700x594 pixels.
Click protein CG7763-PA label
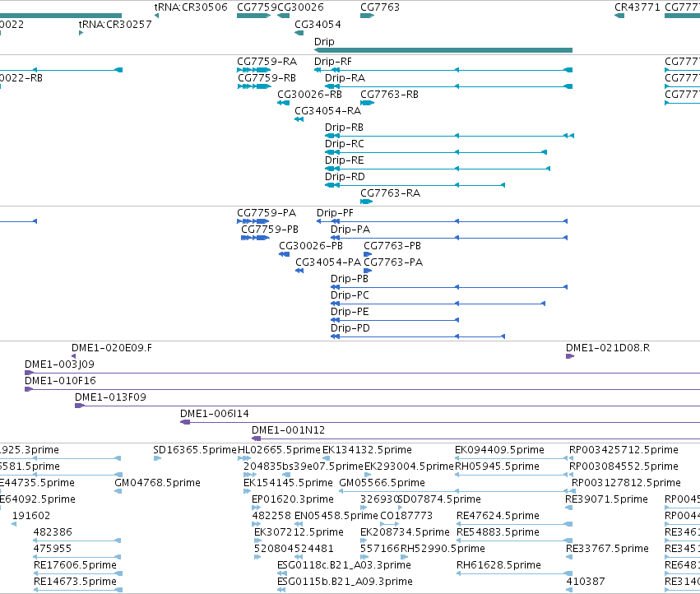pyautogui.click(x=393, y=262)
